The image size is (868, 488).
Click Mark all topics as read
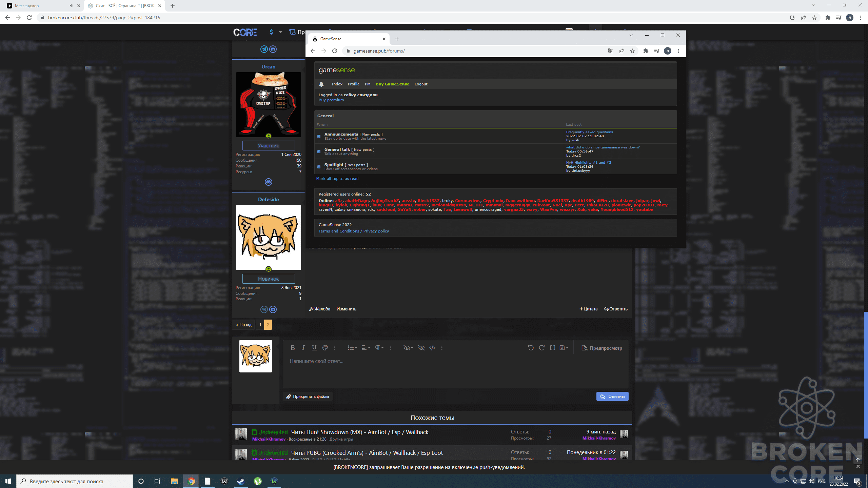coord(337,179)
